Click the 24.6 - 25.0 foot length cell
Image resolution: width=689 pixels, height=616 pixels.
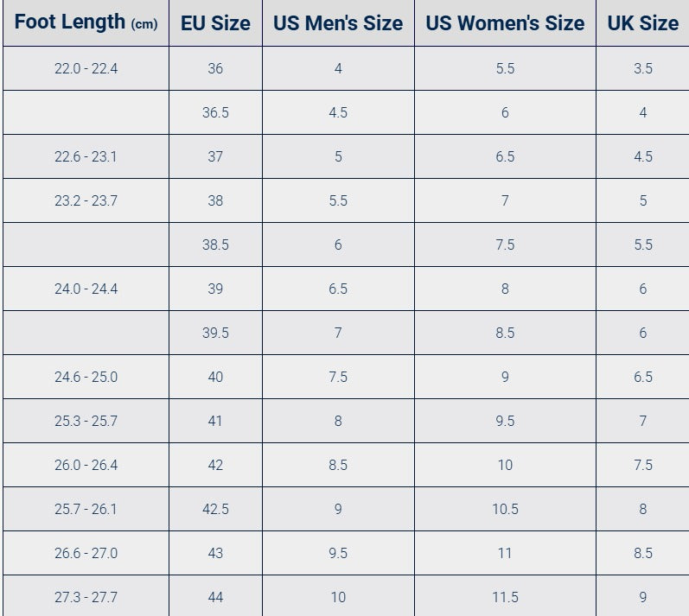point(86,377)
